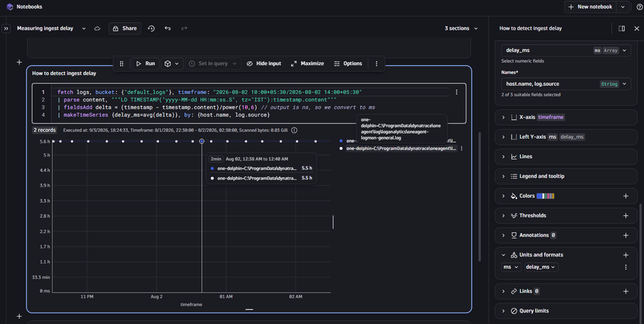Open Measuring ingest delay notebook menu
The height and width of the screenshot is (324, 644).
coord(83,28)
